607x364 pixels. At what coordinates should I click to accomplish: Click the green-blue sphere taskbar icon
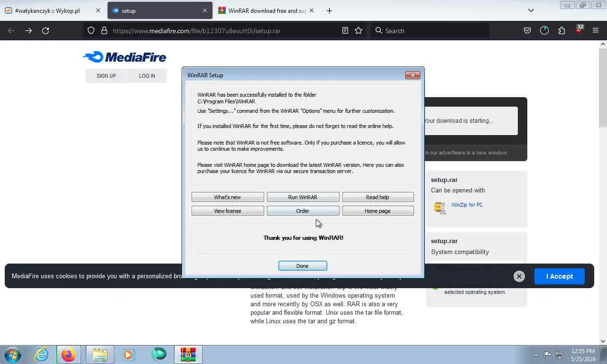[x=159, y=355]
